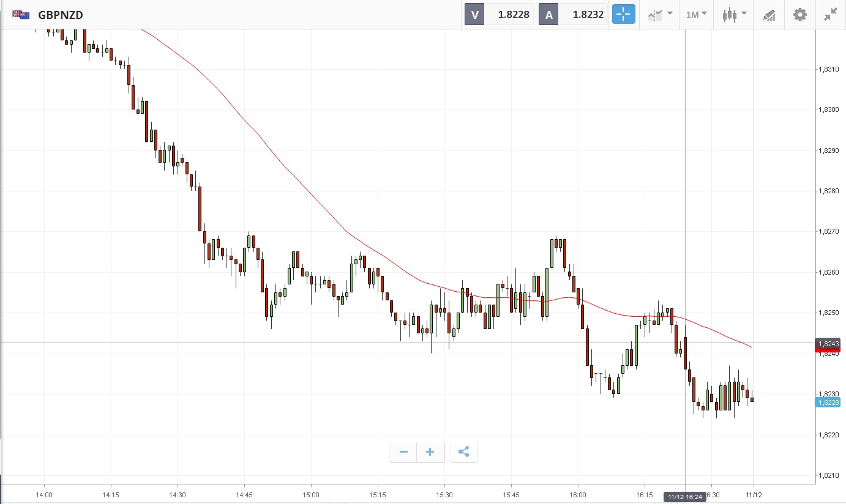This screenshot has width=846, height=504.
Task: Click the A buy button showing 1.8232
Action: point(573,15)
